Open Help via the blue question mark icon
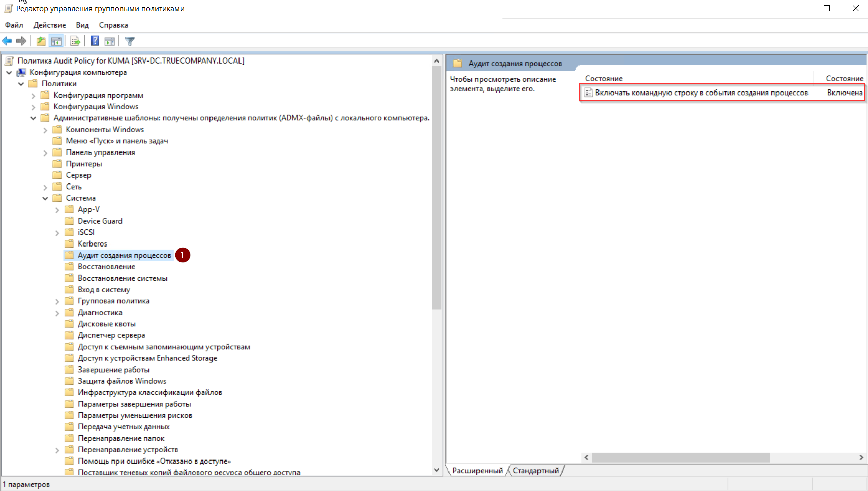Viewport: 868px width, 491px height. 95,41
